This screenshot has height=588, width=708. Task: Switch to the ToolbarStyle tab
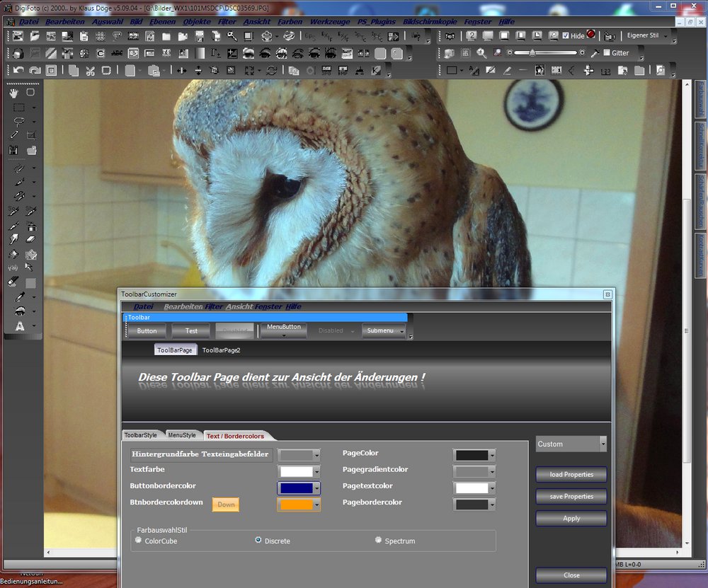140,435
